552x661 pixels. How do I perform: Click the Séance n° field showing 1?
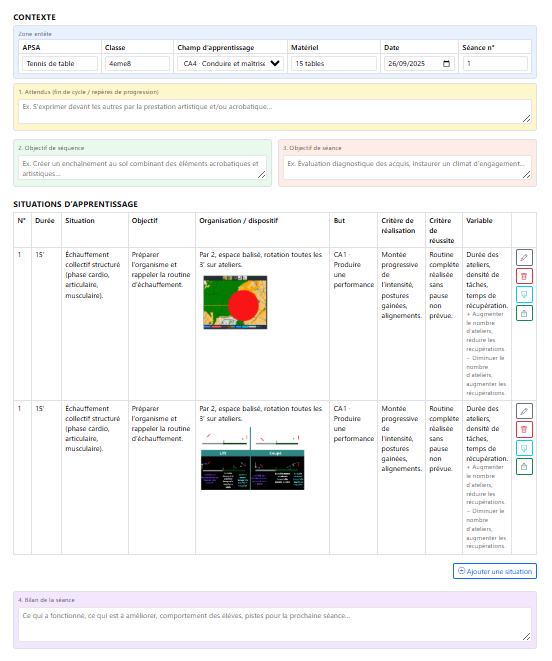click(x=495, y=64)
